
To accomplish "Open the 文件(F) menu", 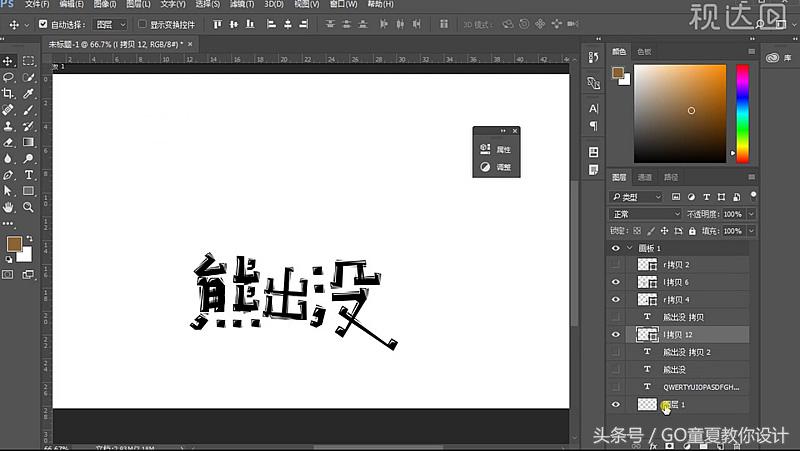I will (37, 4).
